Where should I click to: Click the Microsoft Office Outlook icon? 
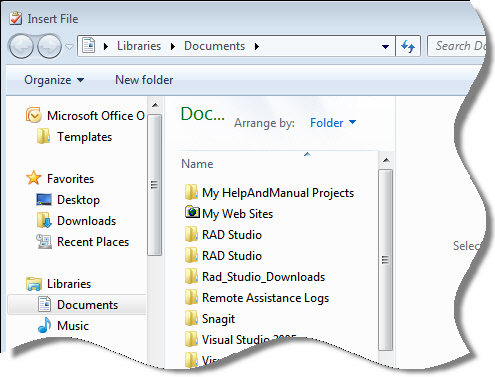34,115
